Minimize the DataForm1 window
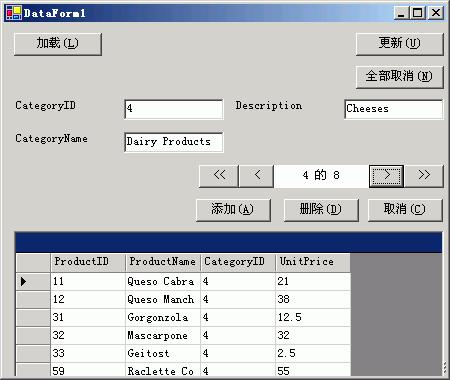This screenshot has height=380, width=450. (x=401, y=13)
